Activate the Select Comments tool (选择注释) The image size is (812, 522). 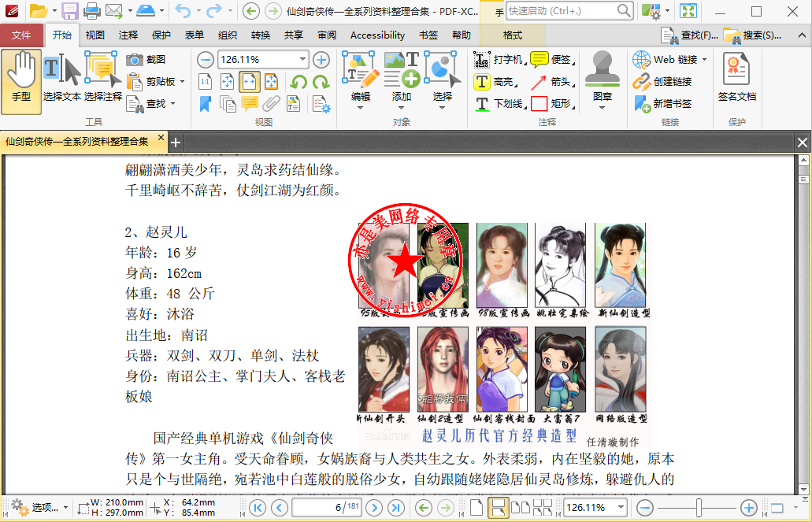click(x=102, y=78)
